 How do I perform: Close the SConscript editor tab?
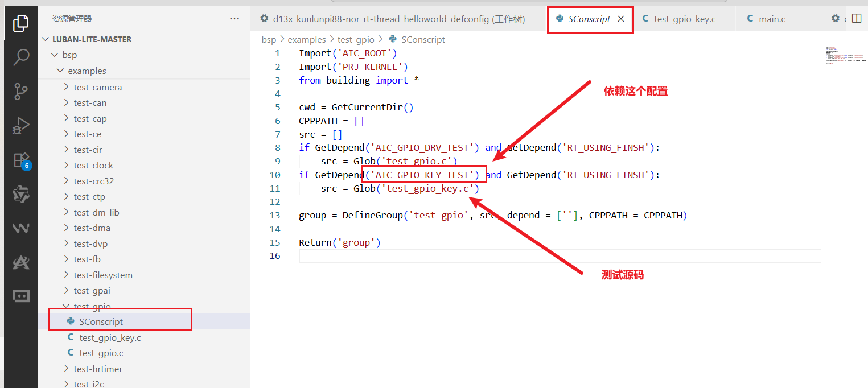point(621,19)
